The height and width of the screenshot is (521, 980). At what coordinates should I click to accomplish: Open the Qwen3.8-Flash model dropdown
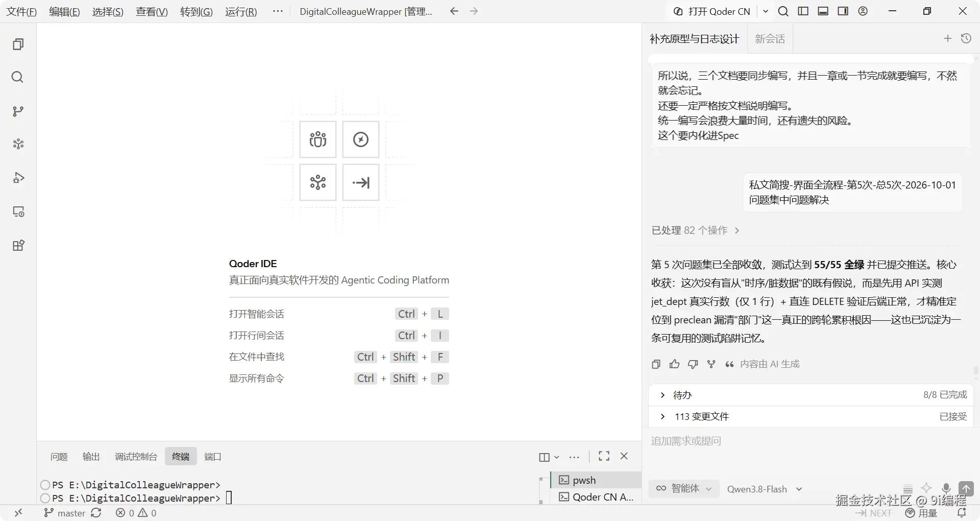(765, 489)
